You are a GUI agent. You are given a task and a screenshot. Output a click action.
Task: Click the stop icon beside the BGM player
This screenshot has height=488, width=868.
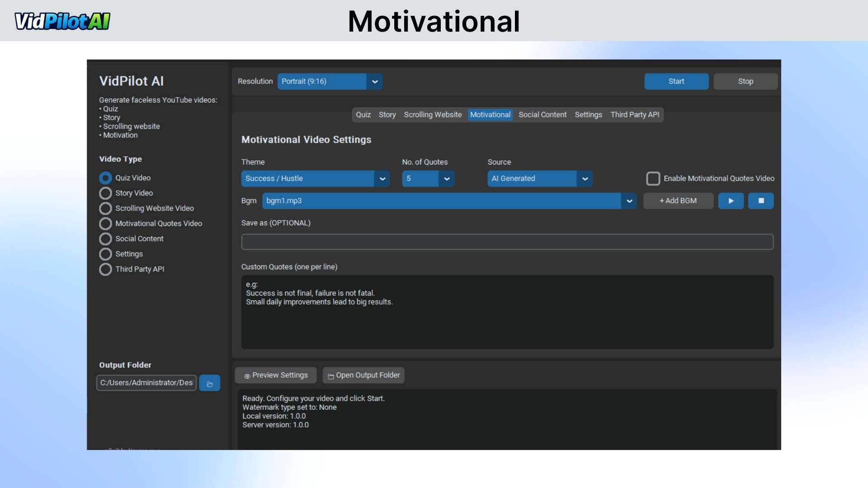point(760,201)
